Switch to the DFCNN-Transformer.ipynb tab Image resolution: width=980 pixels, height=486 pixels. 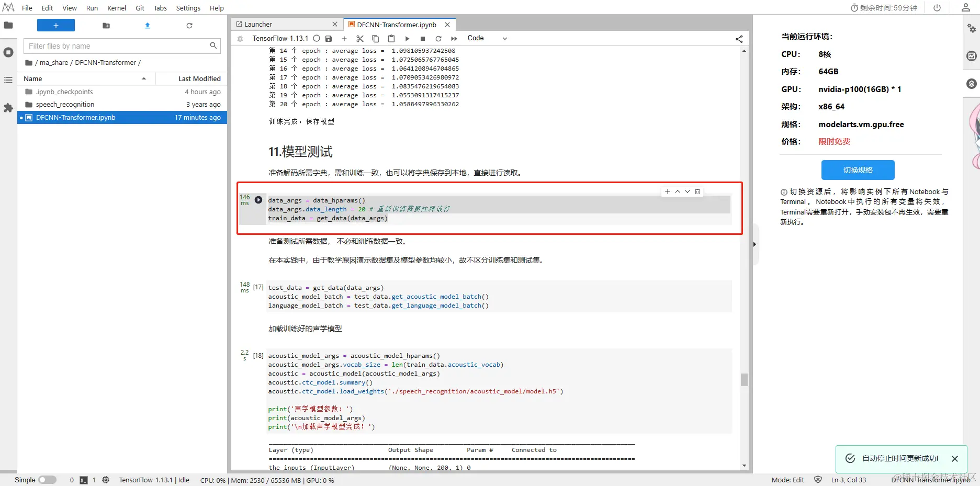click(400, 24)
